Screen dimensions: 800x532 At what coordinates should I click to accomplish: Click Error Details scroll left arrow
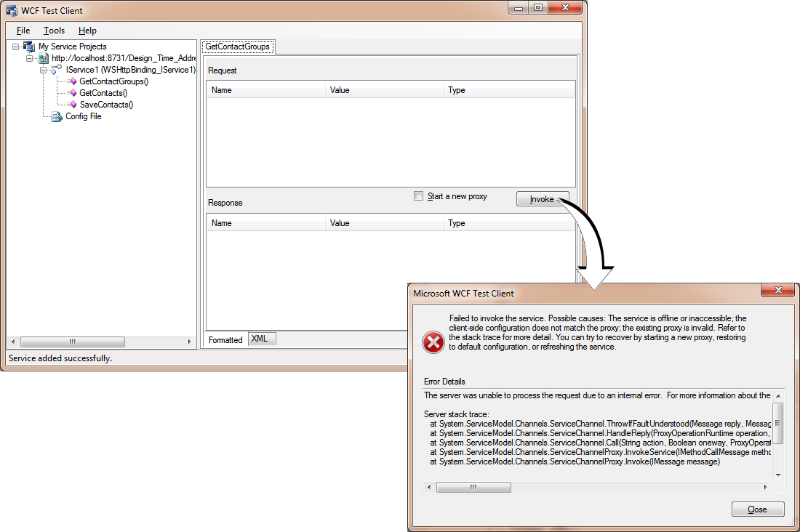[429, 487]
